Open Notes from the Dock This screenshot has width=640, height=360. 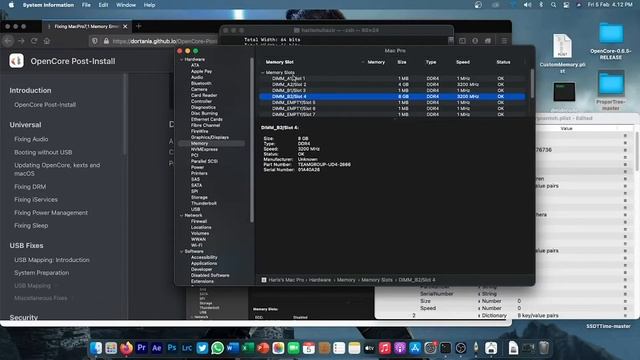click(354, 348)
